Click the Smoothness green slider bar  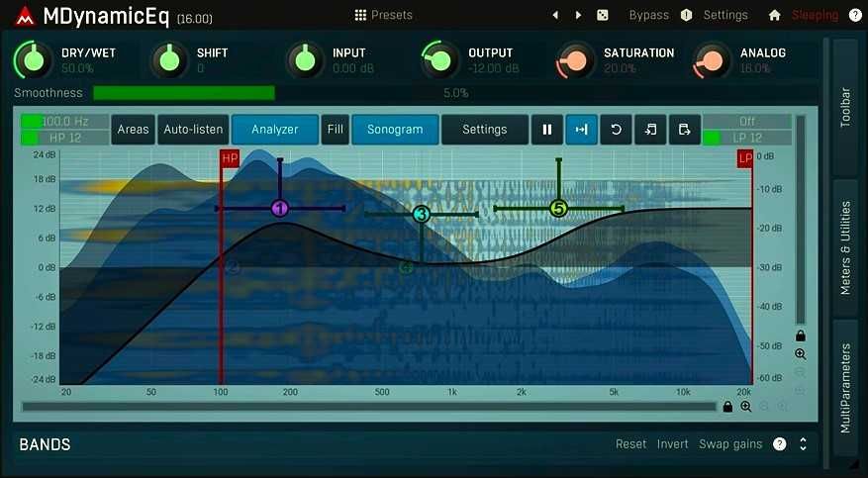[454, 93]
